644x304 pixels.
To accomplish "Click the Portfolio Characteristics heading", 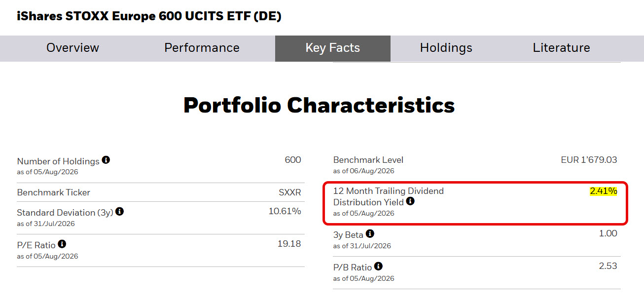I will coord(319,105).
